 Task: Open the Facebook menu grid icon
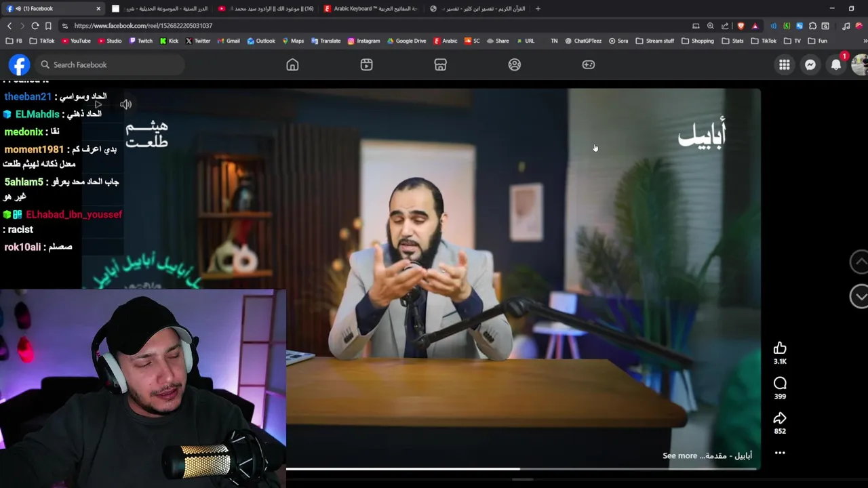coord(784,64)
